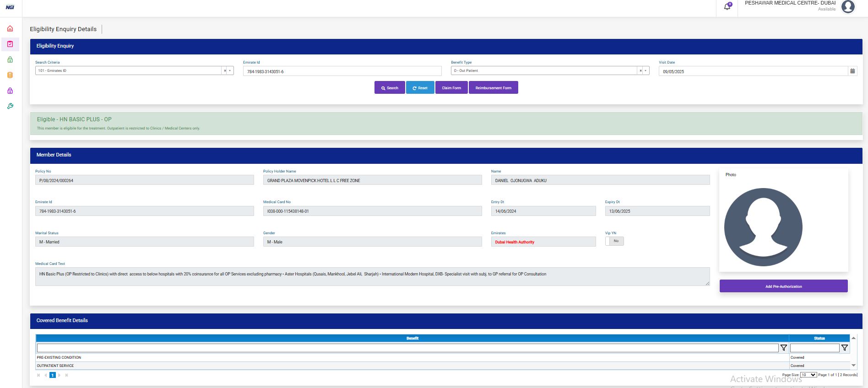
Task: Click the orange database stack sidebar icon
Action: pyautogui.click(x=10, y=75)
